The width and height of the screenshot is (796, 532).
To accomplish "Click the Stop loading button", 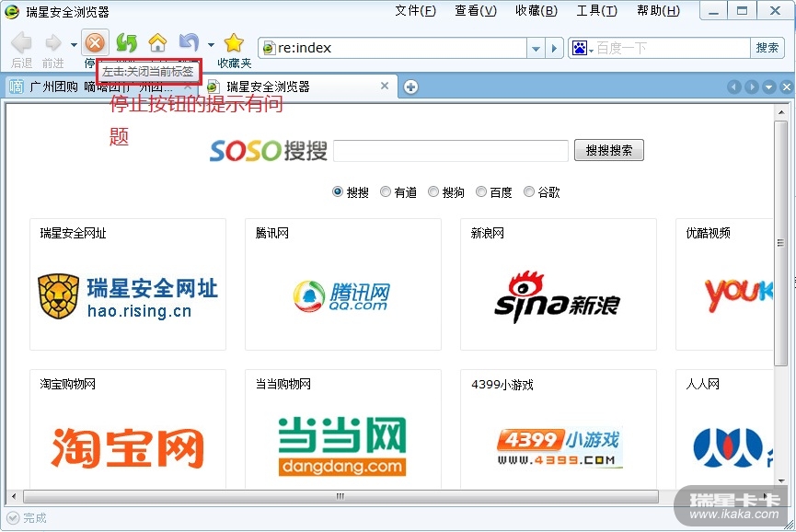I will click(95, 42).
